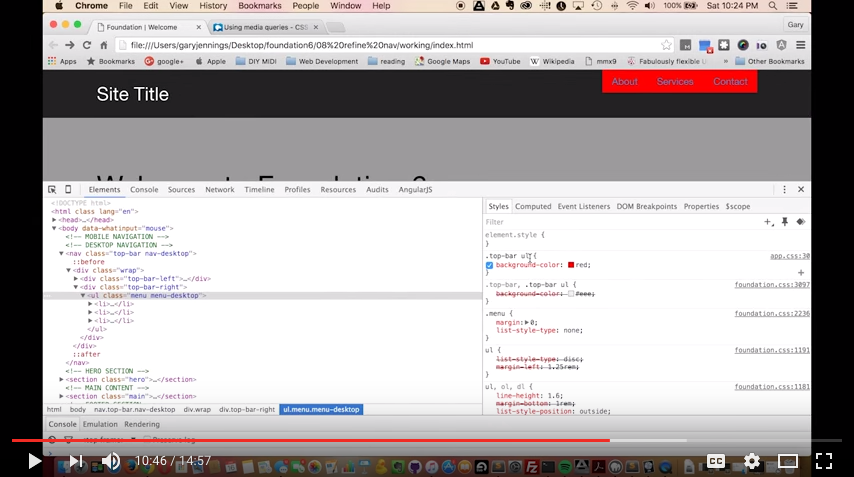This screenshot has width=854, height=477.
Task: Open DevTools more options menu
Action: (x=784, y=189)
